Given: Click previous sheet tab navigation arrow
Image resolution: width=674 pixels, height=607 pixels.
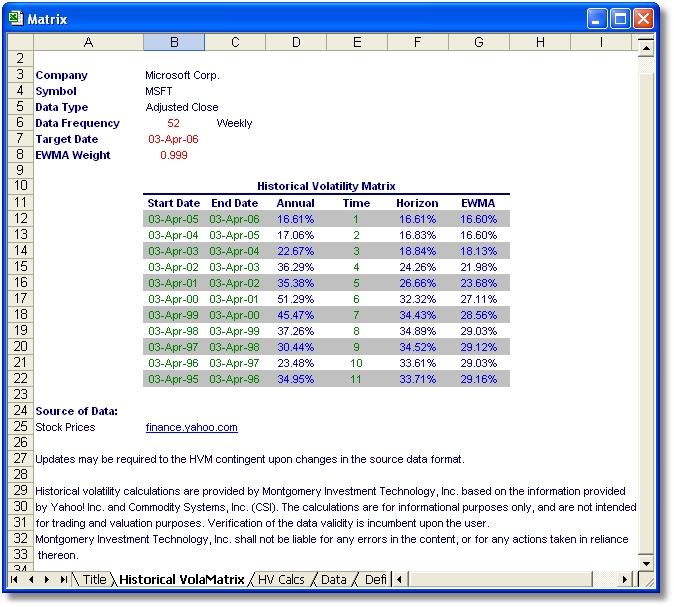Looking at the screenshot, I should click(31, 579).
